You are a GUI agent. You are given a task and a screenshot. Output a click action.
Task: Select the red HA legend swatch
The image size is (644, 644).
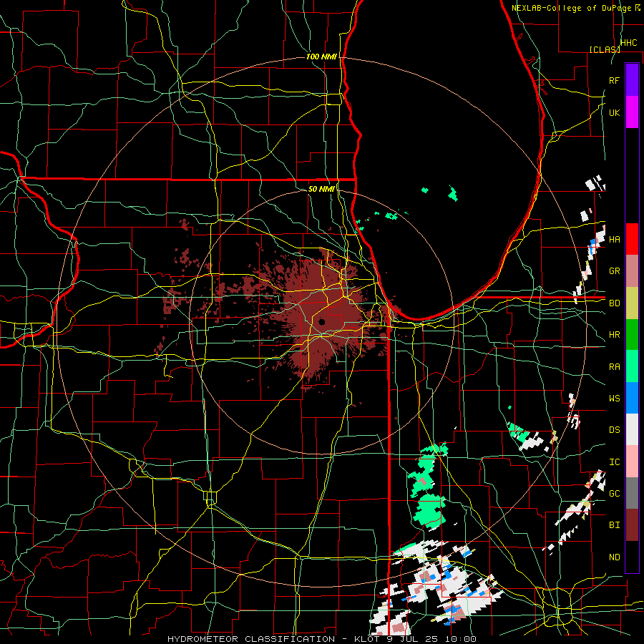[x=632, y=239]
